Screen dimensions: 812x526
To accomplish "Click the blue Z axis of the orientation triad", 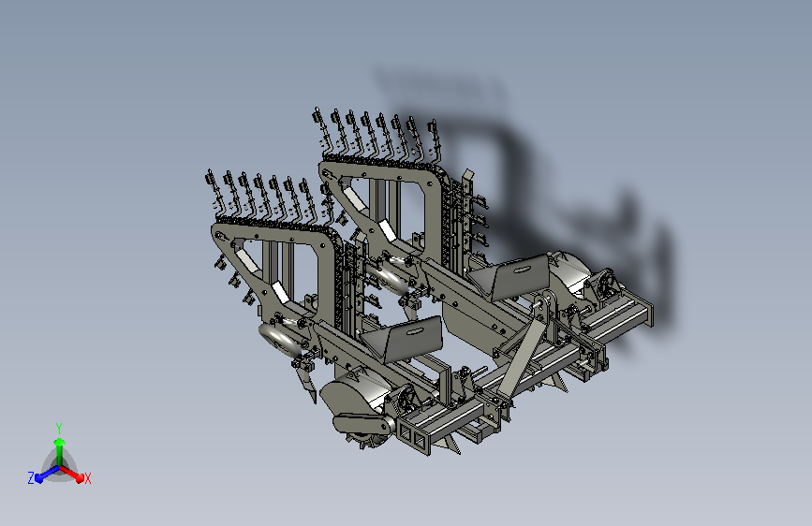I will point(47,474).
